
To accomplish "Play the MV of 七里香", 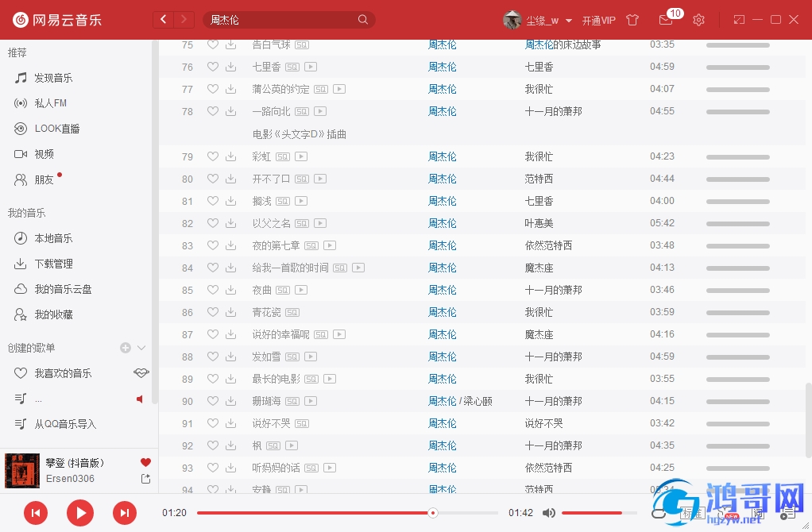I will click(x=311, y=67).
